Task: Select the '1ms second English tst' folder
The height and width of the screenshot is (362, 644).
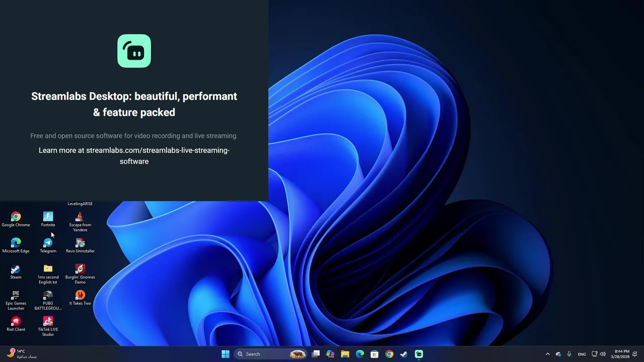Action: (48, 275)
